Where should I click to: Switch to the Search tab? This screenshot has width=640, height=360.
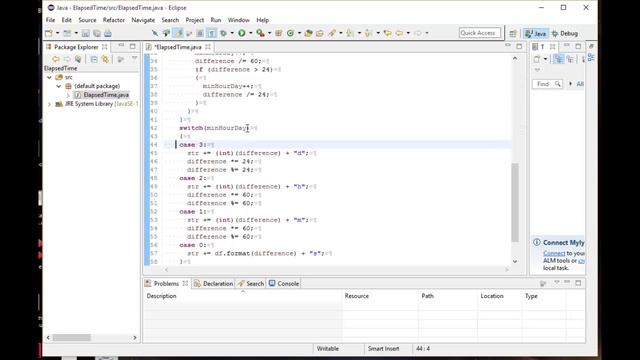coord(251,283)
